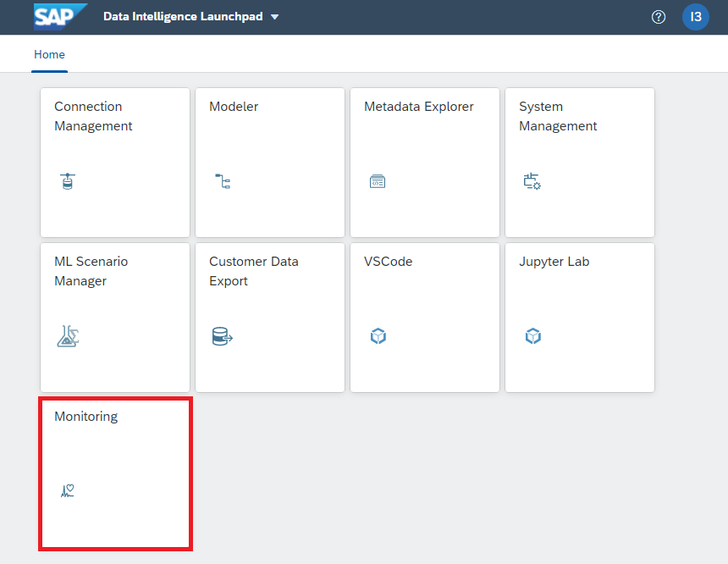Click the Modeler pipeline tree icon
The height and width of the screenshot is (564, 728).
click(x=223, y=181)
